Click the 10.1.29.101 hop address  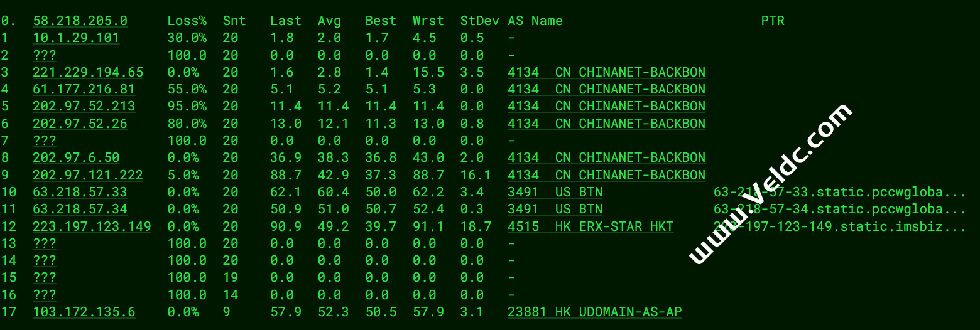coord(76,38)
